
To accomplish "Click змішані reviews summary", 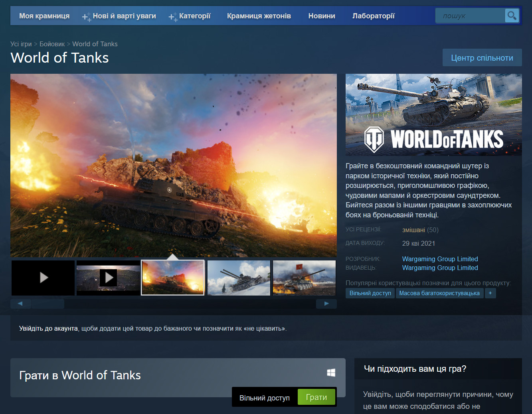I will click(414, 230).
